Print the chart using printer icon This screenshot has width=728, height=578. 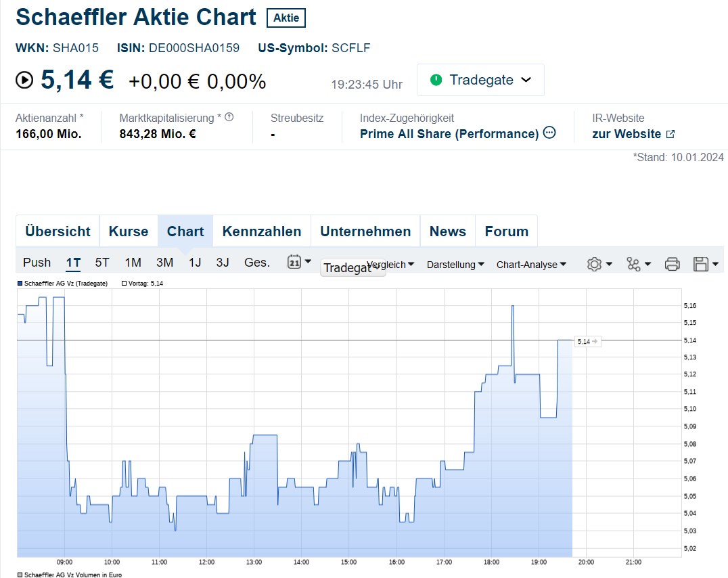[x=672, y=264]
